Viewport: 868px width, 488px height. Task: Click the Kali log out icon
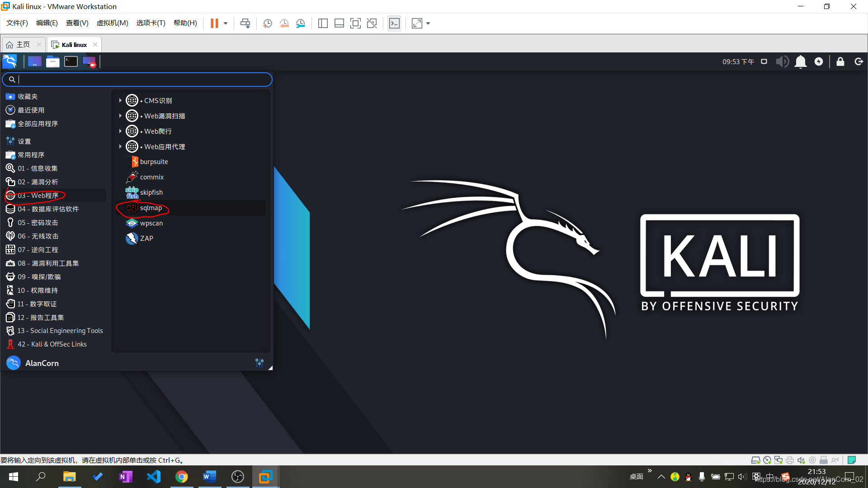pyautogui.click(x=859, y=61)
